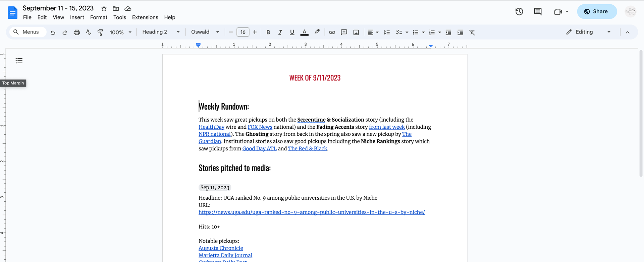Click the document title September 11 - 15, 2023

click(x=58, y=8)
